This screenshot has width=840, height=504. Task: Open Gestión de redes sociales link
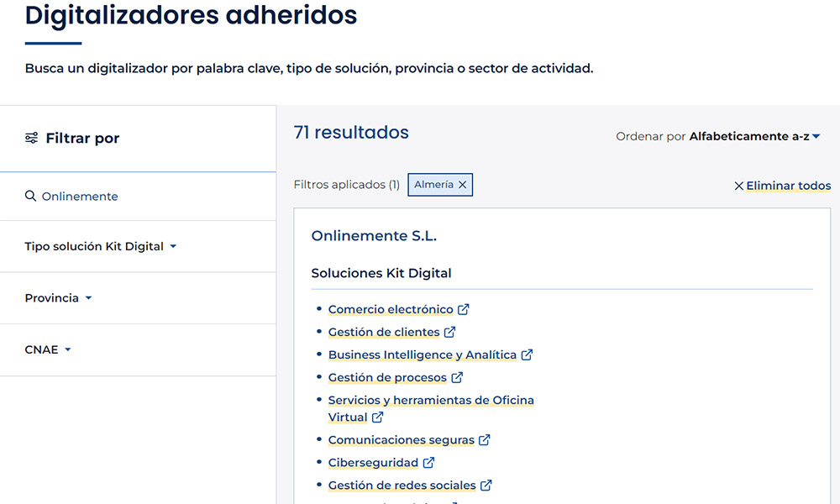[x=402, y=486]
